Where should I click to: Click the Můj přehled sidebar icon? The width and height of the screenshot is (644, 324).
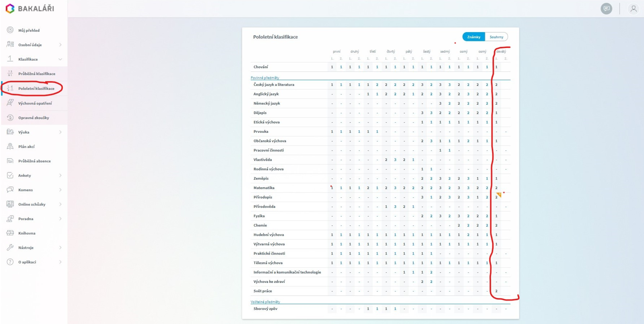(x=10, y=30)
